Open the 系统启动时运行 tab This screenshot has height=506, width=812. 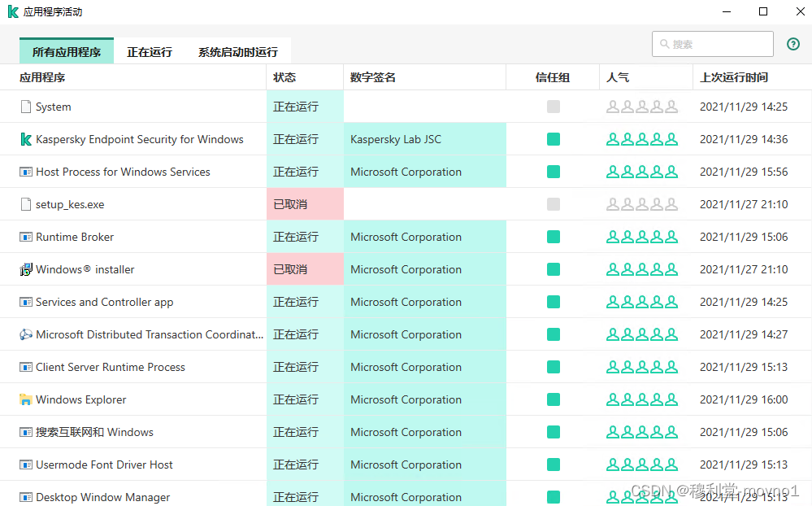pyautogui.click(x=237, y=52)
